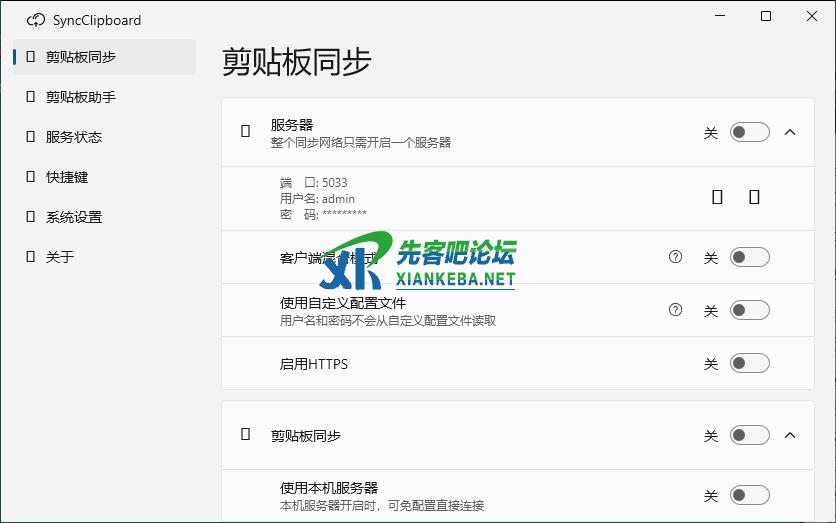Go to the 系统设置 page
Image resolution: width=836 pixels, height=523 pixels.
point(74,217)
